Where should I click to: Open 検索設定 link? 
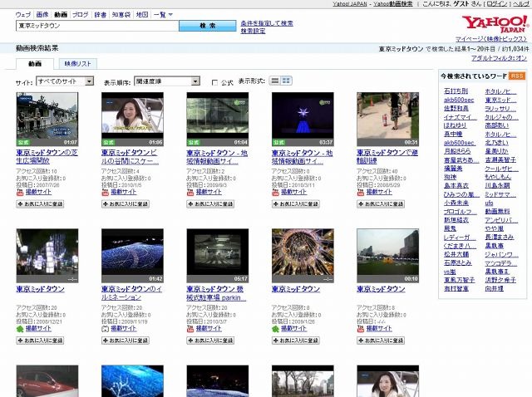coord(253,31)
